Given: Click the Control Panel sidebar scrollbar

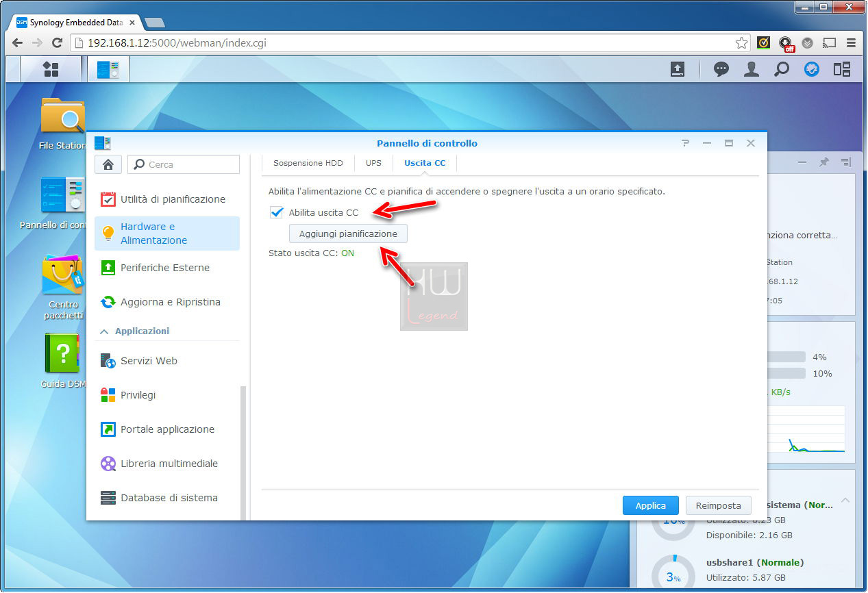Looking at the screenshot, I should coord(243,452).
